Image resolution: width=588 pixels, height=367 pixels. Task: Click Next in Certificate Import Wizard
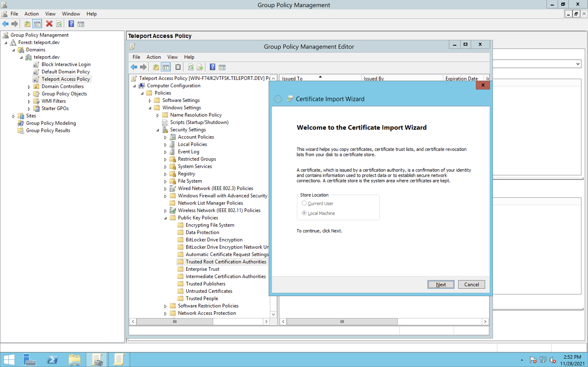pyautogui.click(x=441, y=284)
